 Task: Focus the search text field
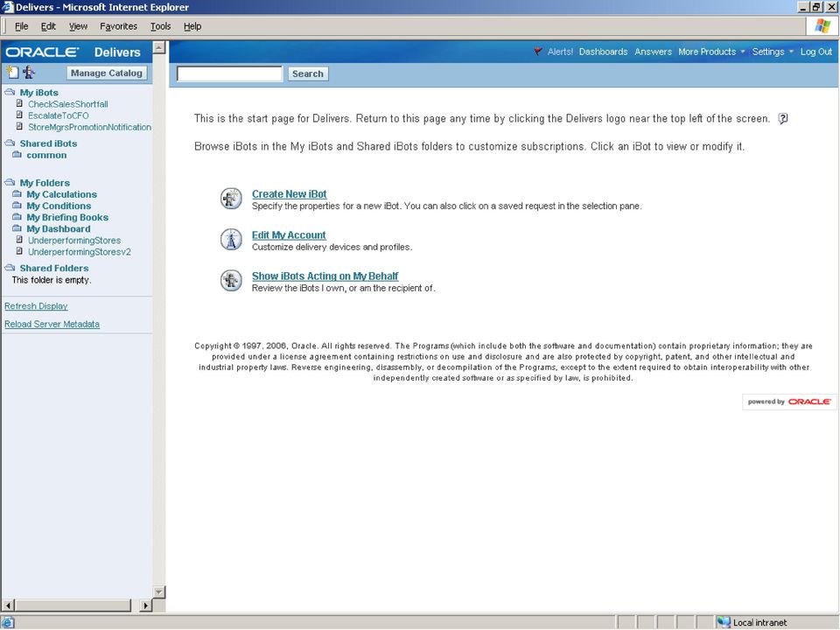tap(229, 73)
